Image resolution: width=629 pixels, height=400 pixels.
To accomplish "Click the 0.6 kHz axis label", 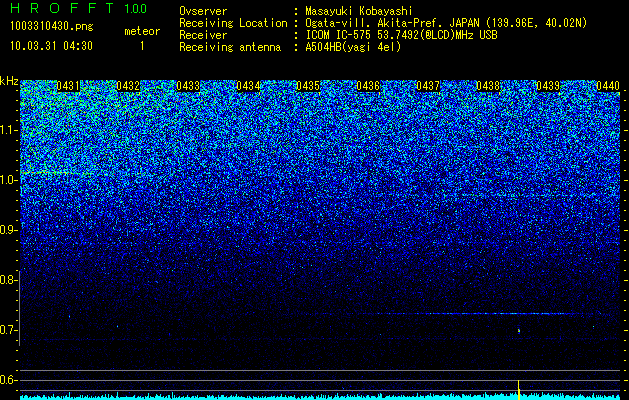I will tap(9, 380).
